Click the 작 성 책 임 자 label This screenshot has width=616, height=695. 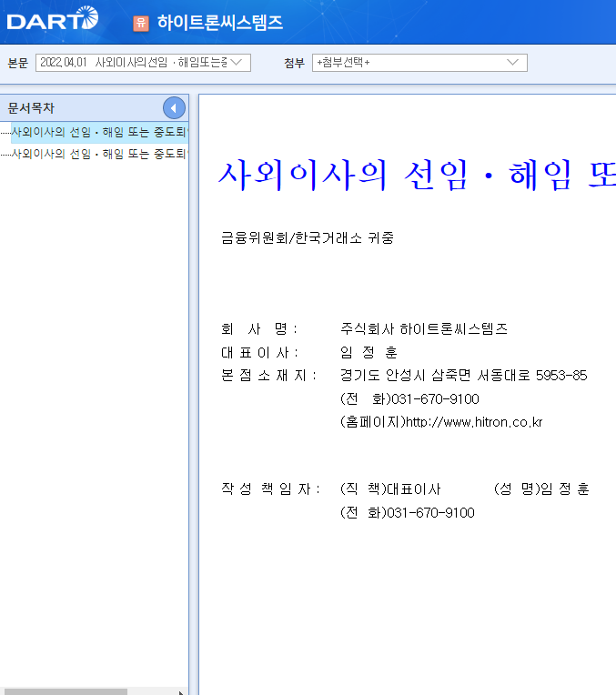pos(270,489)
